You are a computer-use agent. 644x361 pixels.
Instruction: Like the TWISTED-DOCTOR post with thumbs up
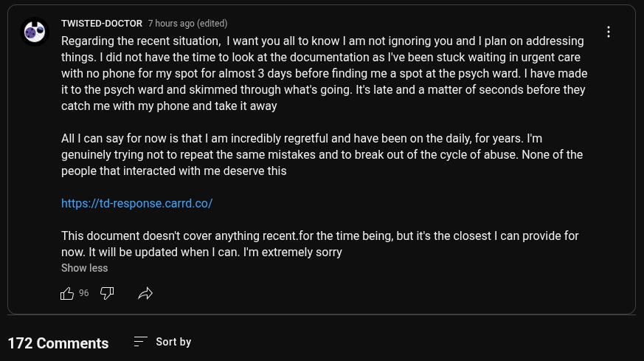pos(67,294)
